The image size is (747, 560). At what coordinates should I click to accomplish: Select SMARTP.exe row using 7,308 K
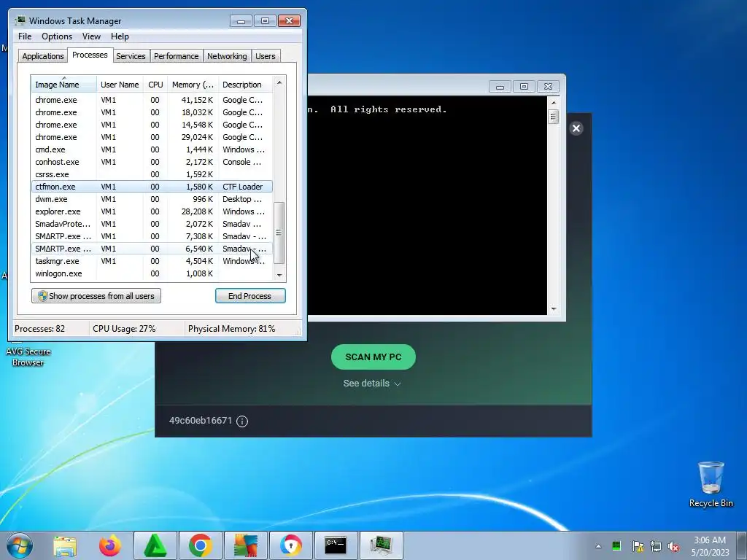tap(152, 236)
